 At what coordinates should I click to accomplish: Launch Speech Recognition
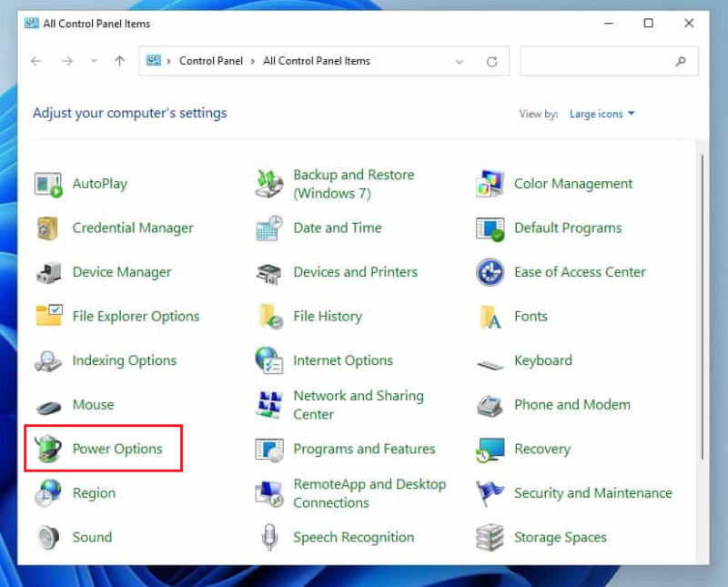[353, 537]
